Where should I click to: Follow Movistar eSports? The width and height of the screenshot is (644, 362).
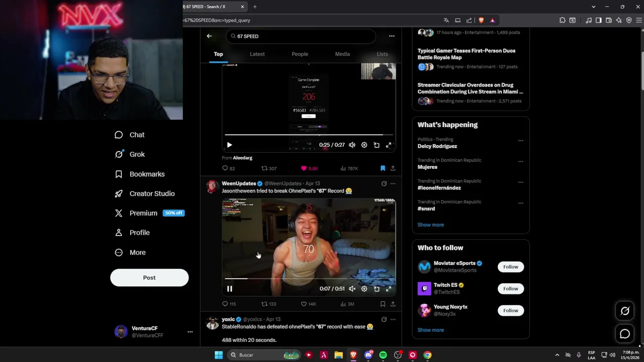(x=511, y=267)
